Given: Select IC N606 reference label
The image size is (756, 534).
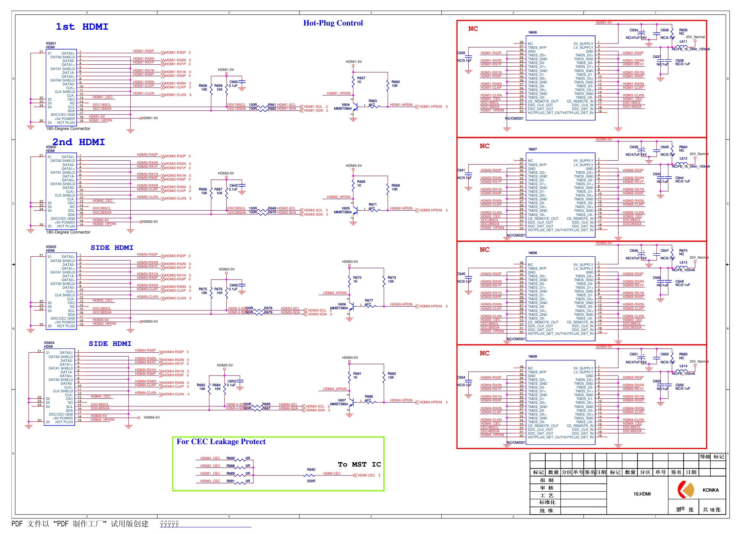Looking at the screenshot, I should [x=533, y=32].
